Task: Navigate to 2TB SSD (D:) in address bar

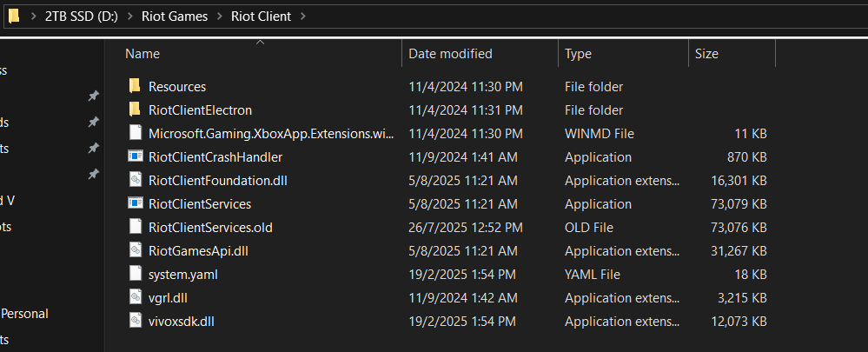Action: click(82, 17)
